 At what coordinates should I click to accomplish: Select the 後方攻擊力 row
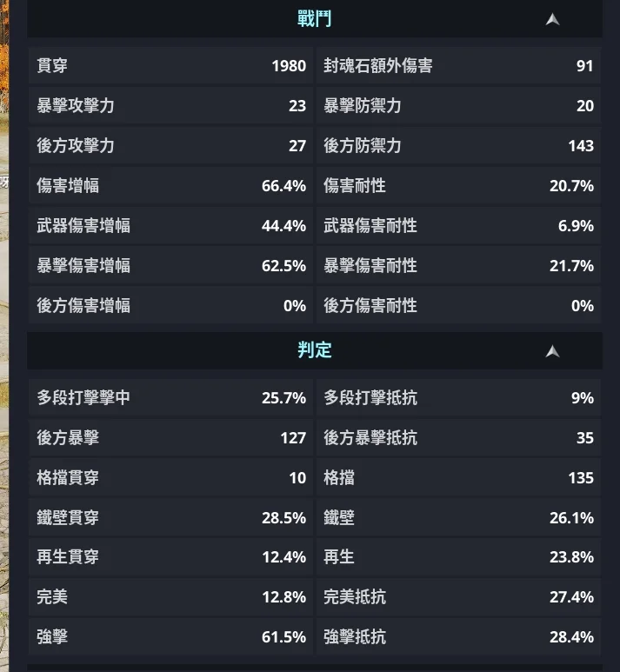coord(170,146)
